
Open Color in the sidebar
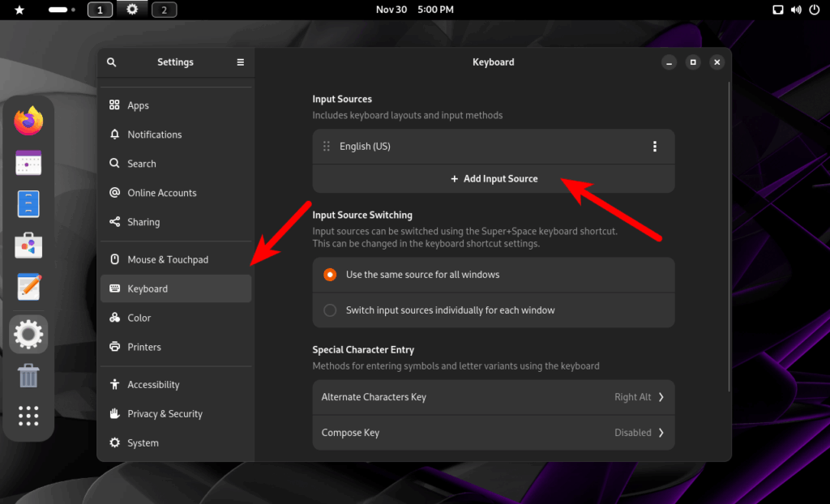(176, 318)
